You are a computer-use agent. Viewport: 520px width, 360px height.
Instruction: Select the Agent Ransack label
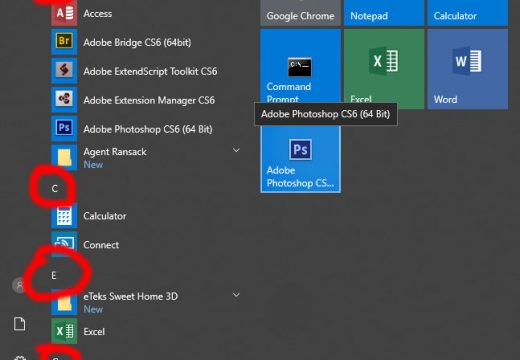pos(115,152)
